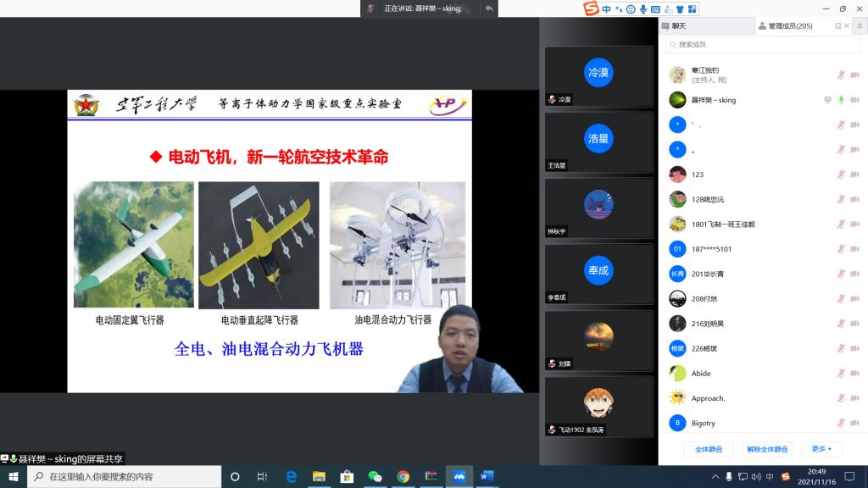Close the members panel with X icon
The width and height of the screenshot is (868, 488).
[x=849, y=26]
